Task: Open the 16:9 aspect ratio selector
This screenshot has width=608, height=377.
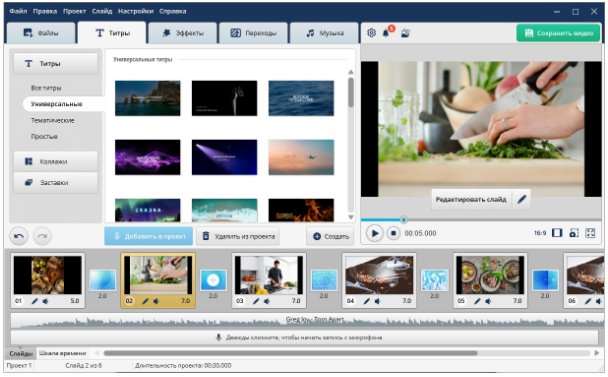Action: pos(540,233)
